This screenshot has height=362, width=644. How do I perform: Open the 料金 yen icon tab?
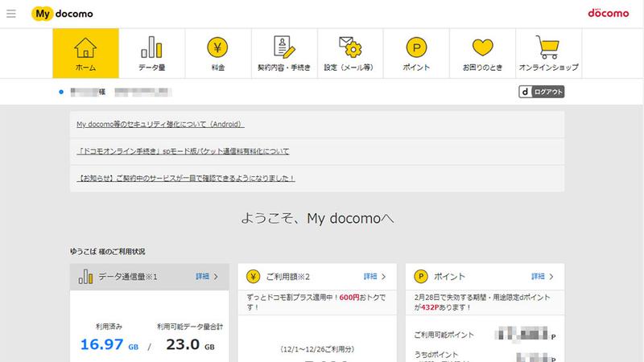pos(218,53)
